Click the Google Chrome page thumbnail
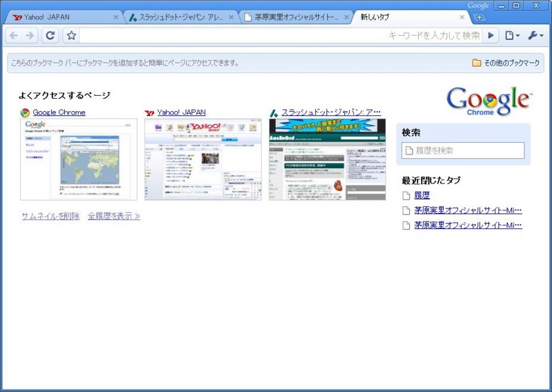The image size is (552, 392). click(x=79, y=159)
